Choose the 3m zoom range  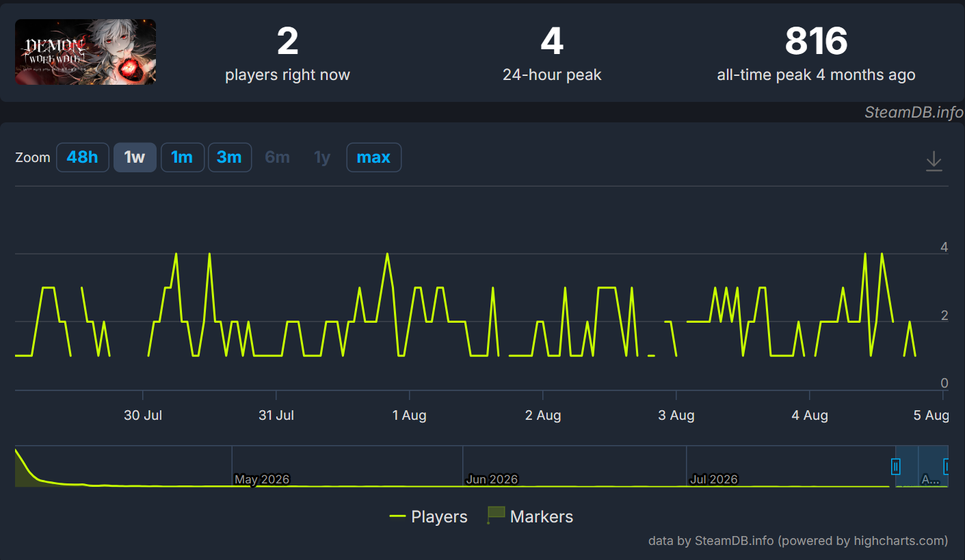tap(229, 157)
